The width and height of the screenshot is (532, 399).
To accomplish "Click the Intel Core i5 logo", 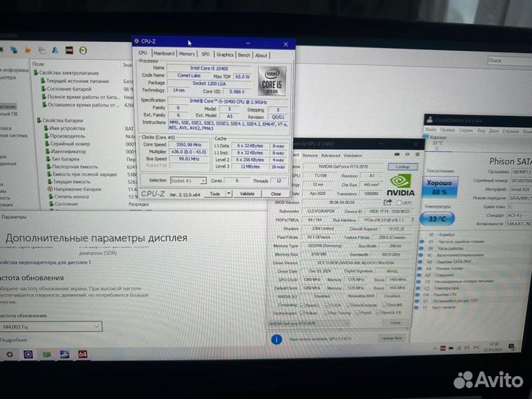I will click(x=272, y=81).
